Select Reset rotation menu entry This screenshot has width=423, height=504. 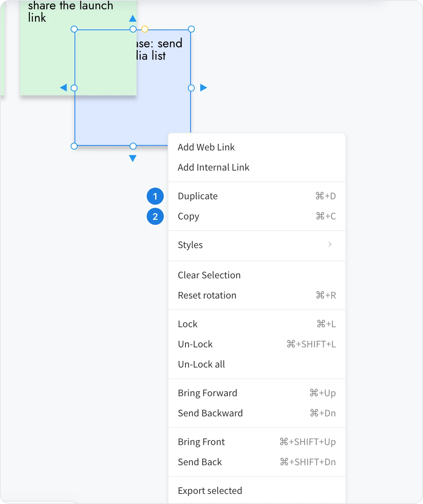click(257, 295)
